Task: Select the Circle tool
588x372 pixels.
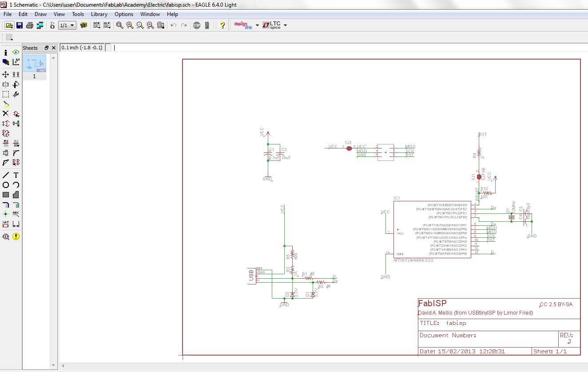Action: tap(6, 185)
